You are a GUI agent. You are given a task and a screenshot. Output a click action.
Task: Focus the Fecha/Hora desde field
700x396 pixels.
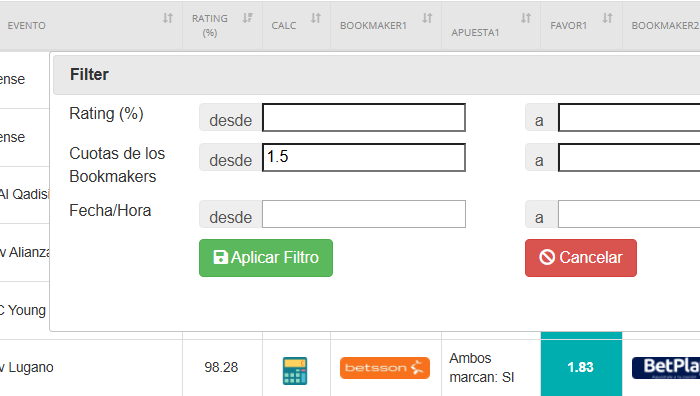[364, 214]
